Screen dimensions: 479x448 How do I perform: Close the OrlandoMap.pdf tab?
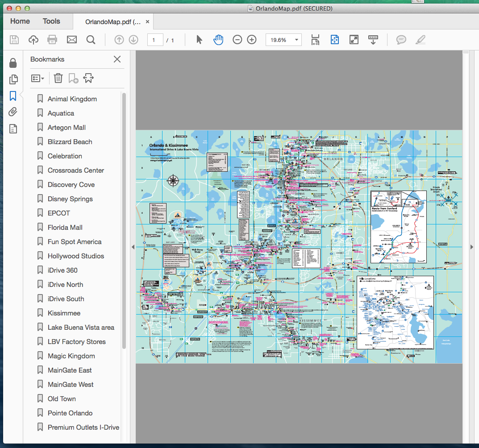148,22
